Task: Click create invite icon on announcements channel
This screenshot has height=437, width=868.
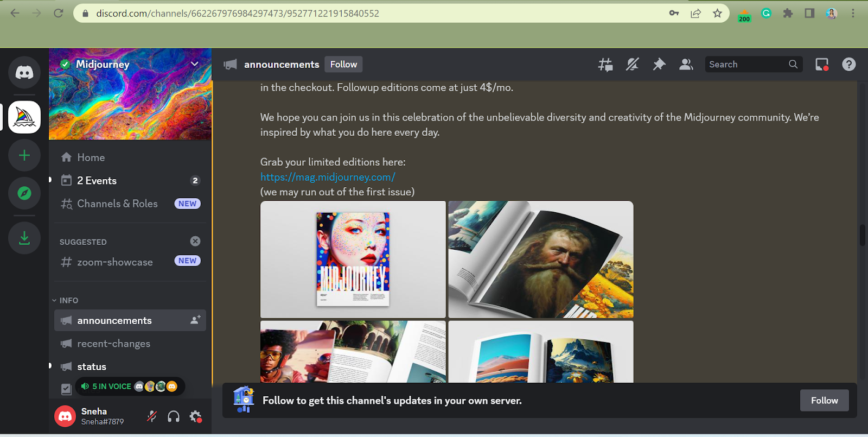Action: (x=195, y=320)
